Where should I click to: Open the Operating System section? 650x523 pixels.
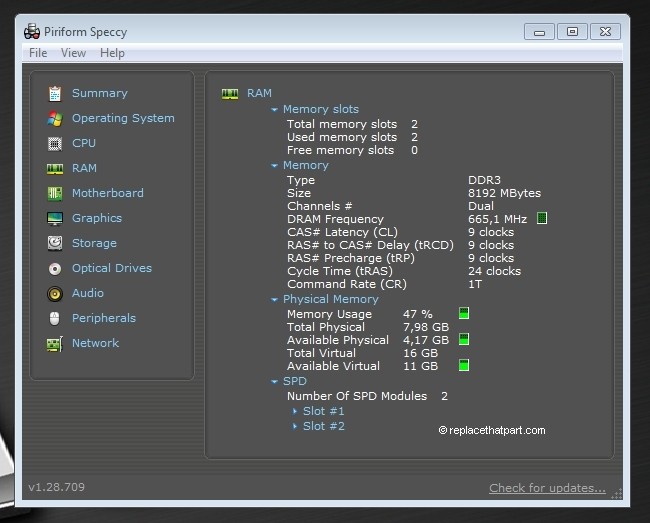click(x=123, y=118)
